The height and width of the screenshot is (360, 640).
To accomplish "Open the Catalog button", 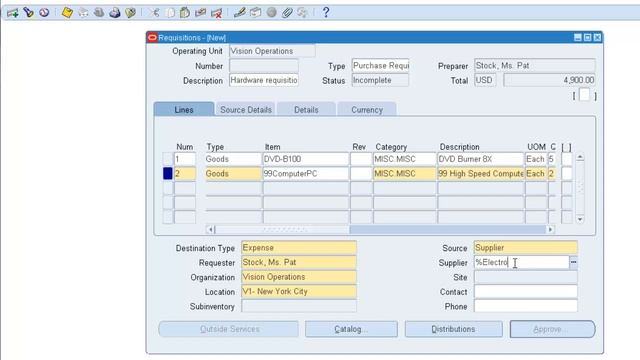I will tap(351, 329).
